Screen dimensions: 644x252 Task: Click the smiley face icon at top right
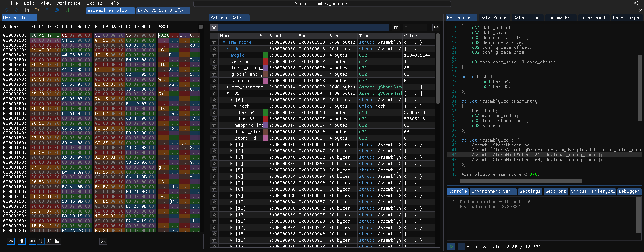[x=636, y=3]
